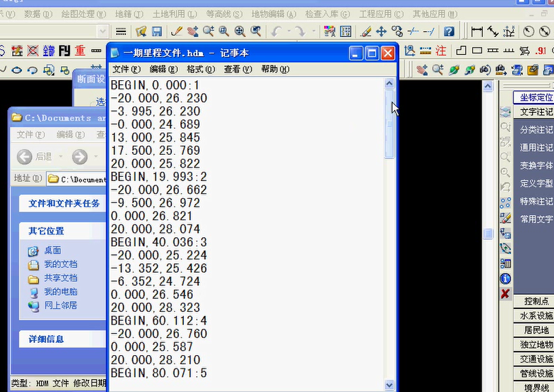Open the Help question mark icon

(x=449, y=32)
